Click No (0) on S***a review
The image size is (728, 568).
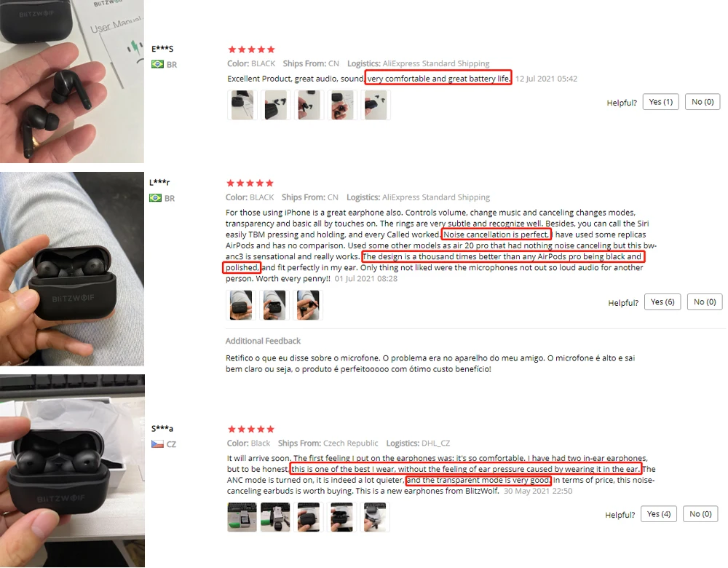point(700,513)
